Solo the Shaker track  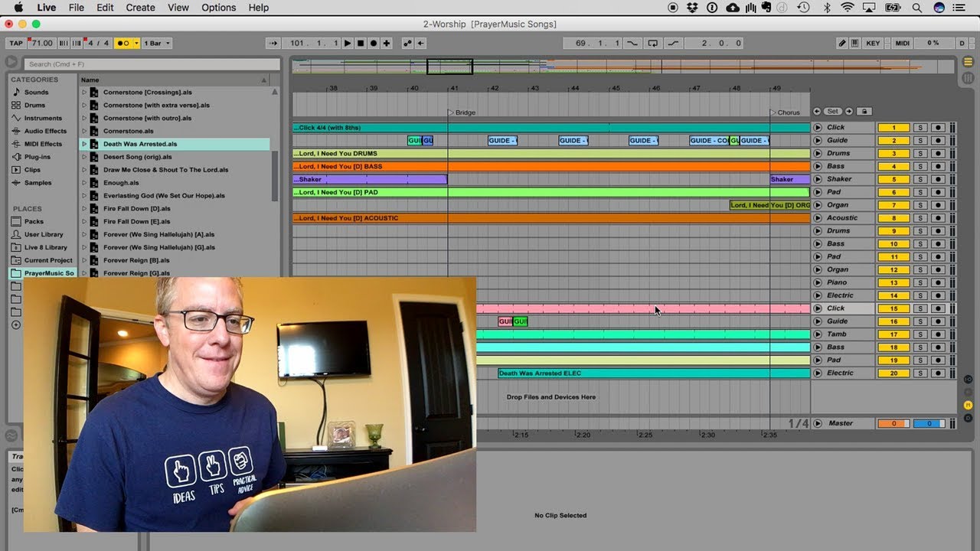click(x=921, y=179)
